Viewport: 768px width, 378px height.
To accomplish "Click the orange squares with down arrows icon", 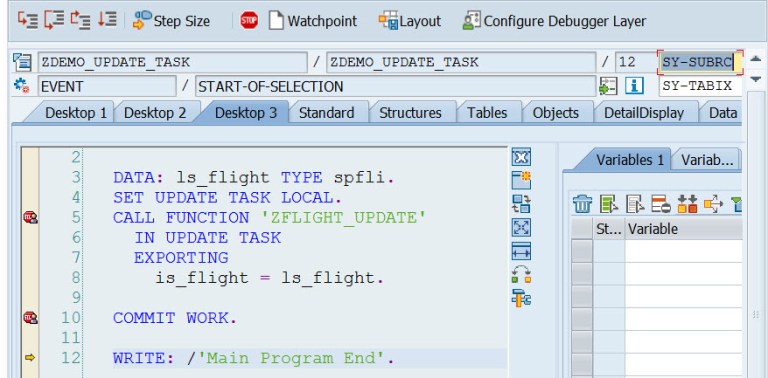I will tap(687, 204).
